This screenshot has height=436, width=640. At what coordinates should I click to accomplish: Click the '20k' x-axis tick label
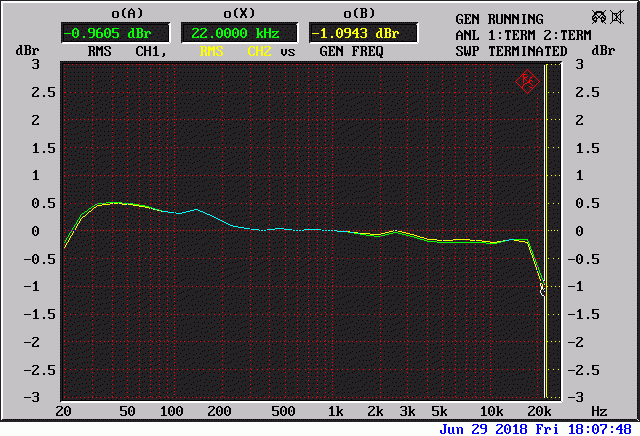pyautogui.click(x=539, y=412)
